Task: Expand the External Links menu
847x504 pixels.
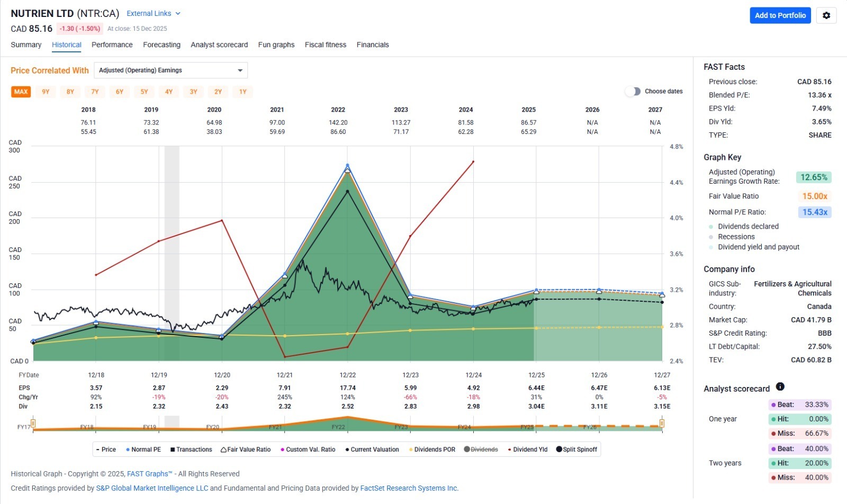Action: point(154,13)
